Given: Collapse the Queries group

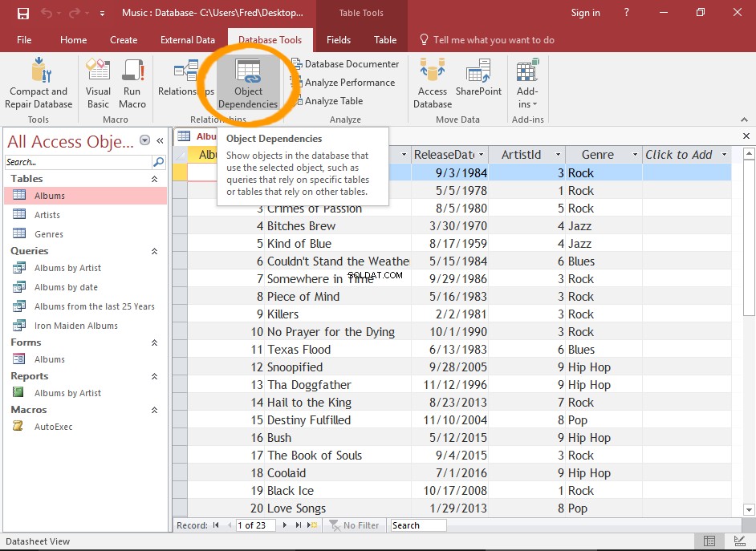Looking at the screenshot, I should coord(154,251).
